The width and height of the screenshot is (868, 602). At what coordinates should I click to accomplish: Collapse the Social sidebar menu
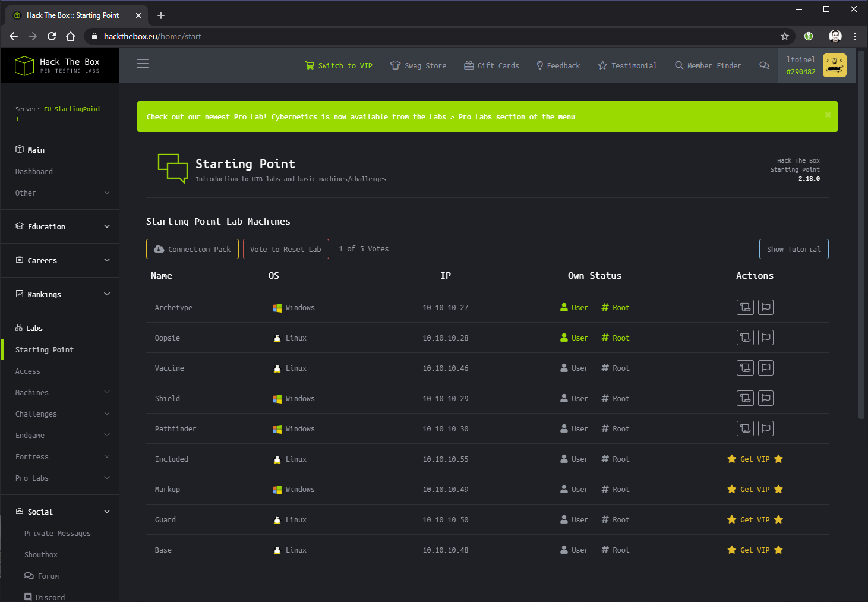62,512
